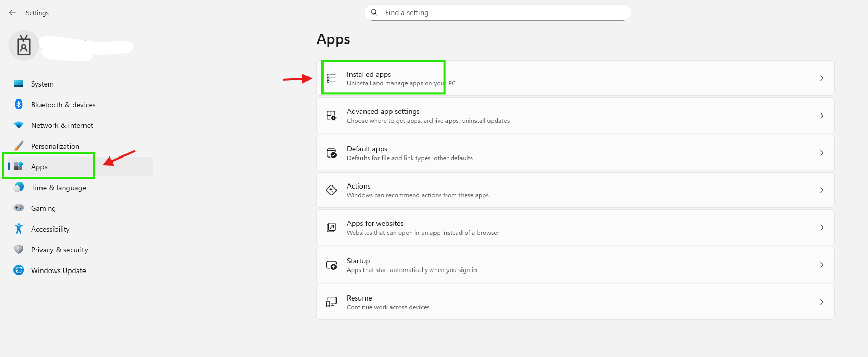The height and width of the screenshot is (357, 868).
Task: Click 'Uninstall and manage apps' description text
Action: coord(401,83)
